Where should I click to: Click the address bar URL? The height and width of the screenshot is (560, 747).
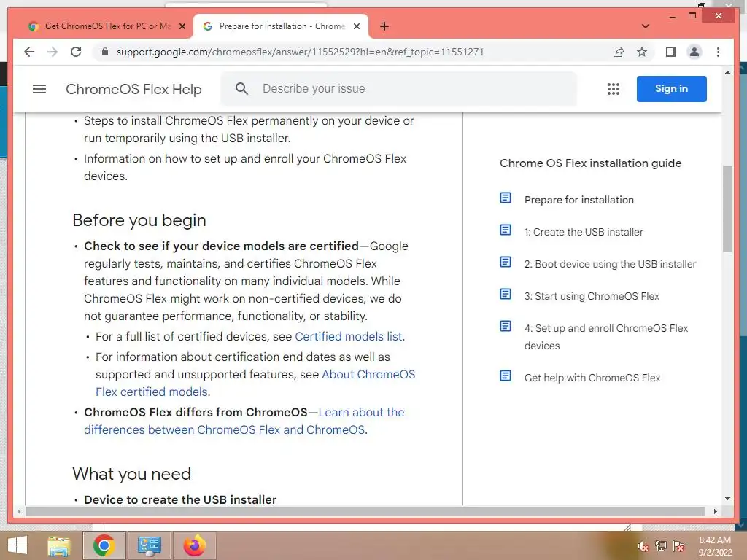[x=300, y=52]
